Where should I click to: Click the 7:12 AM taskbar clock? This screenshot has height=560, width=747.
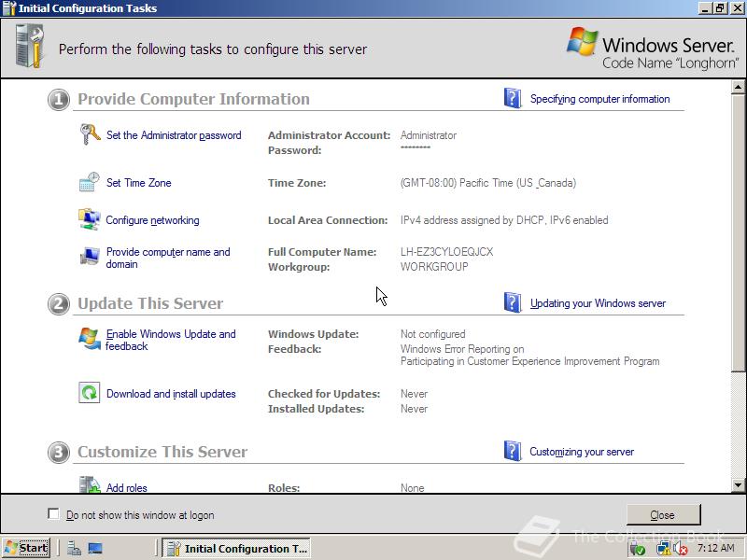(x=716, y=548)
